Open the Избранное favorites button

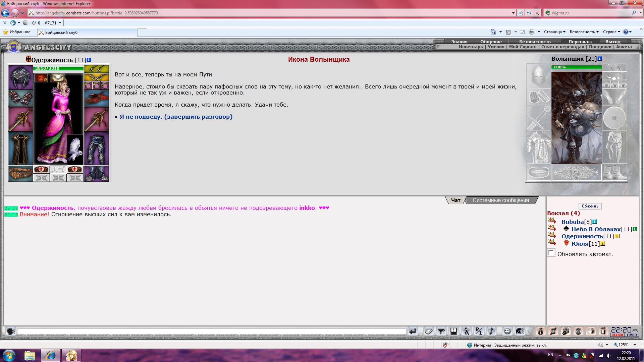pyautogui.click(x=17, y=32)
